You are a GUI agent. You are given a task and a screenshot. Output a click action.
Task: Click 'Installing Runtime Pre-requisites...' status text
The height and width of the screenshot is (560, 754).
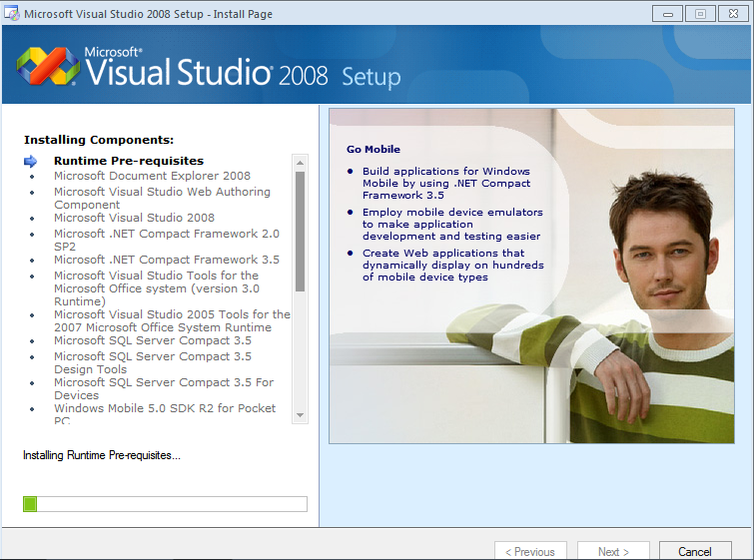click(102, 455)
